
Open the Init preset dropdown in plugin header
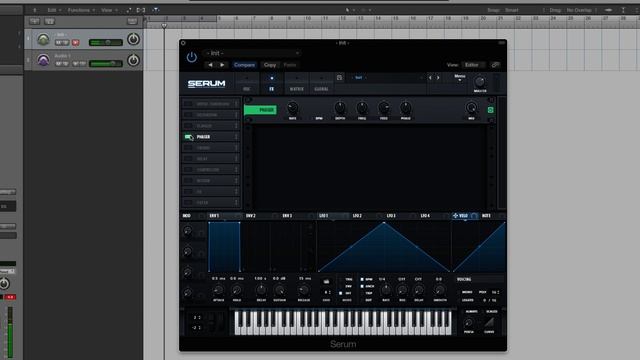(x=252, y=53)
